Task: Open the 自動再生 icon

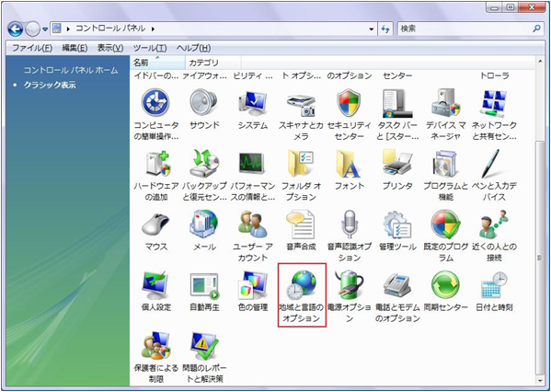Action: pyautogui.click(x=204, y=286)
